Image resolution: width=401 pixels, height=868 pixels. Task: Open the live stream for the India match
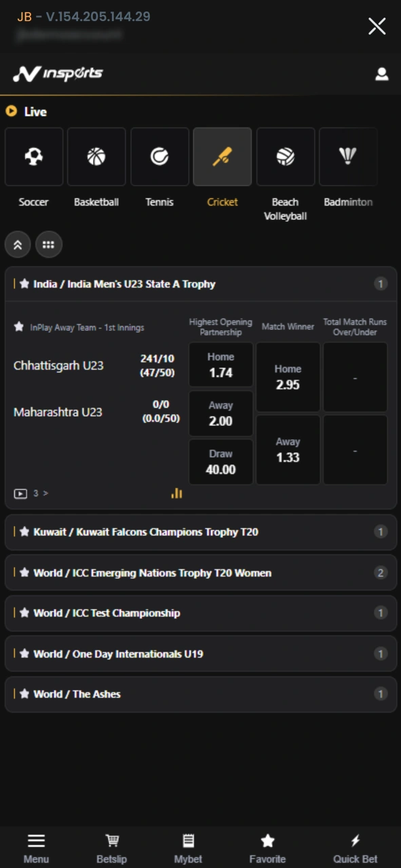[x=21, y=493]
